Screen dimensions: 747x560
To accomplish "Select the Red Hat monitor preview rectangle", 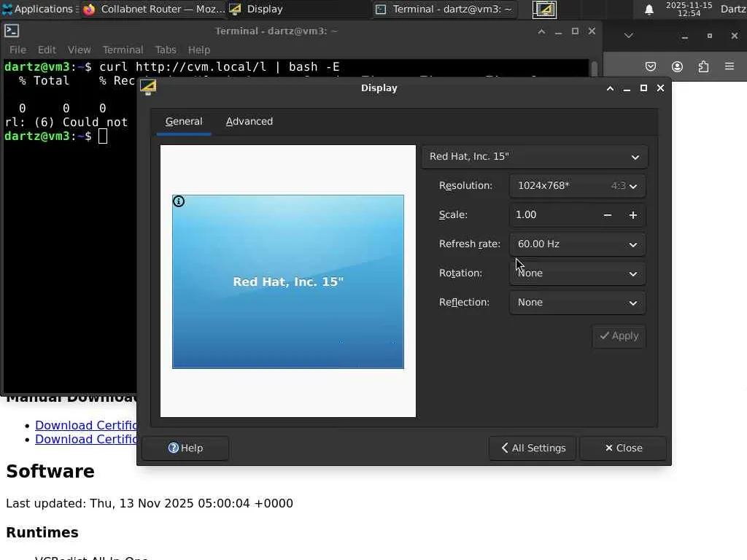I will click(x=287, y=281).
